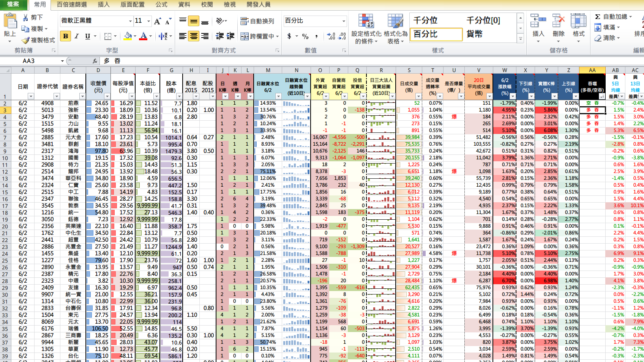
Task: Open Conditional Formatting (設定格式化的條件)
Action: coord(366,29)
